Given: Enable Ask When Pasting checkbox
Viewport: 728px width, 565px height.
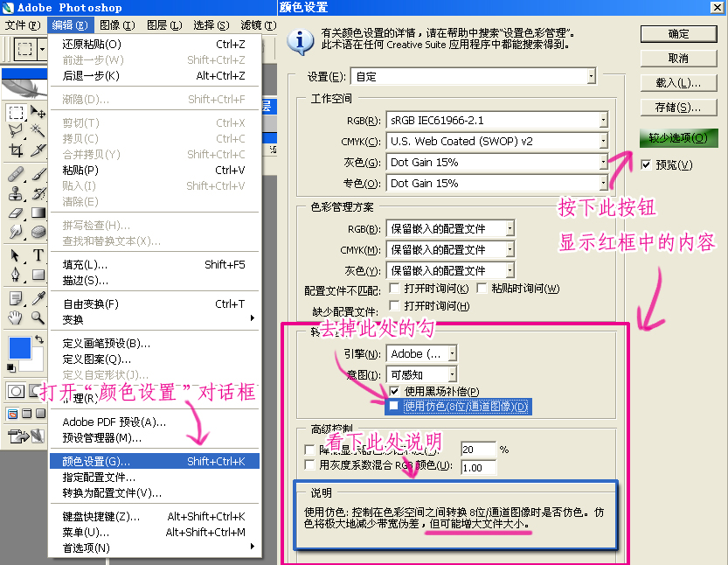Looking at the screenshot, I should click(x=482, y=289).
